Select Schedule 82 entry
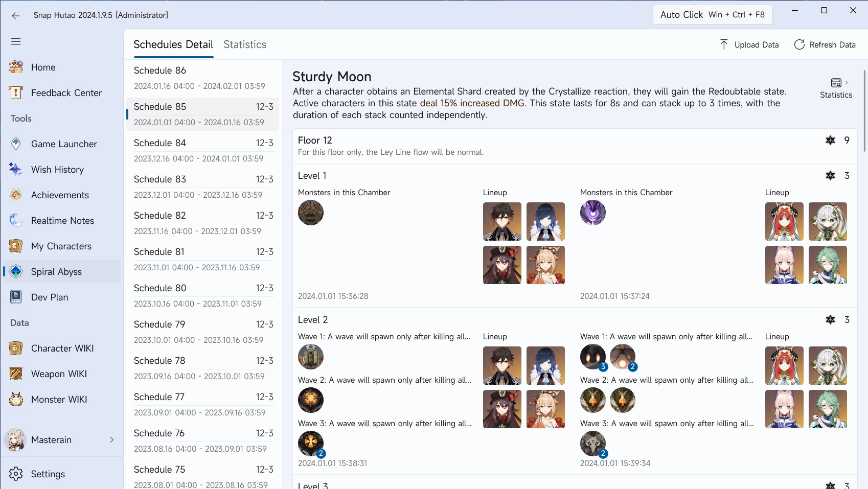The height and width of the screenshot is (489, 868). coord(203,223)
